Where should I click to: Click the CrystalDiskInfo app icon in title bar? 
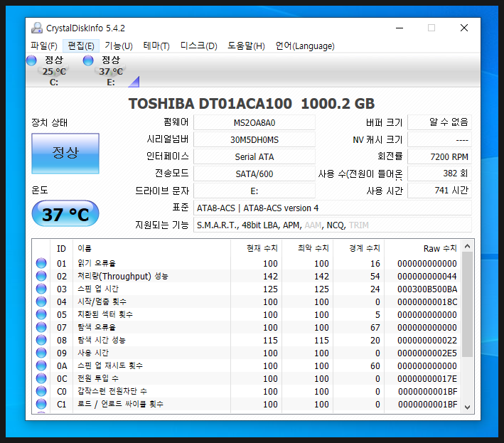37,28
